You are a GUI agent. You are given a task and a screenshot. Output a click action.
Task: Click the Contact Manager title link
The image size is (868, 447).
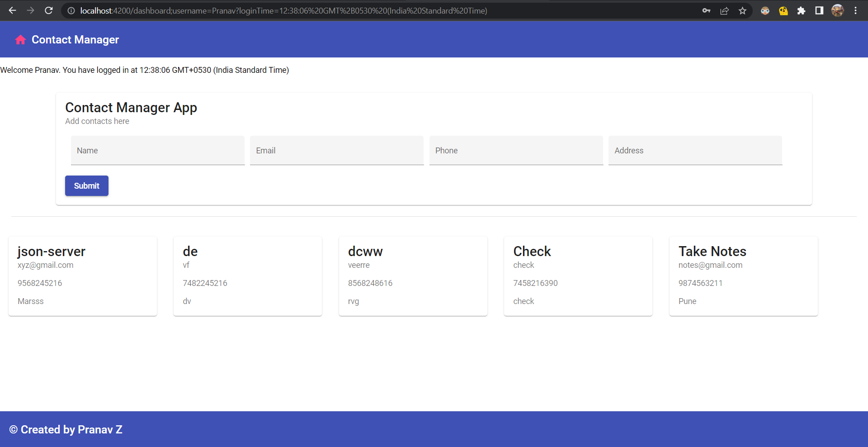[x=75, y=40]
